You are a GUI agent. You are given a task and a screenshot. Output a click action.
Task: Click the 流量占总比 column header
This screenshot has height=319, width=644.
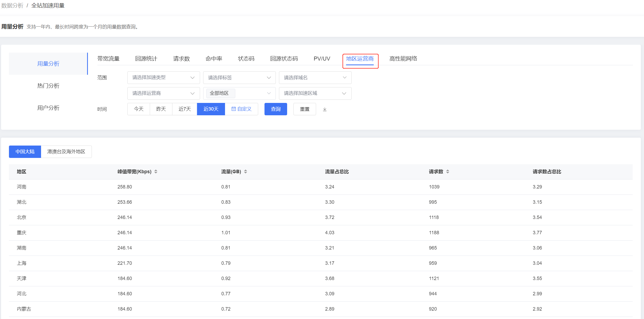337,172
